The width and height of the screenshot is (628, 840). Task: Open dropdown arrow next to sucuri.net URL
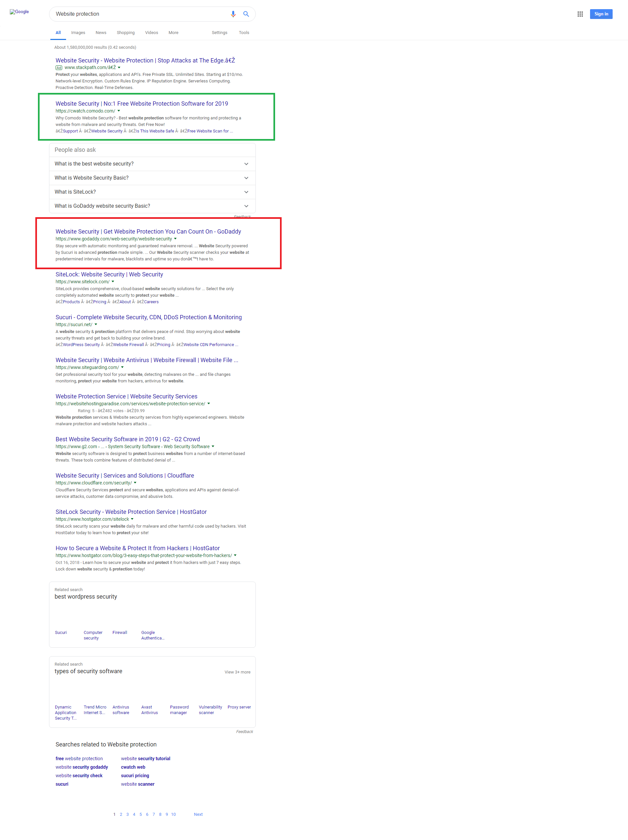tap(96, 325)
